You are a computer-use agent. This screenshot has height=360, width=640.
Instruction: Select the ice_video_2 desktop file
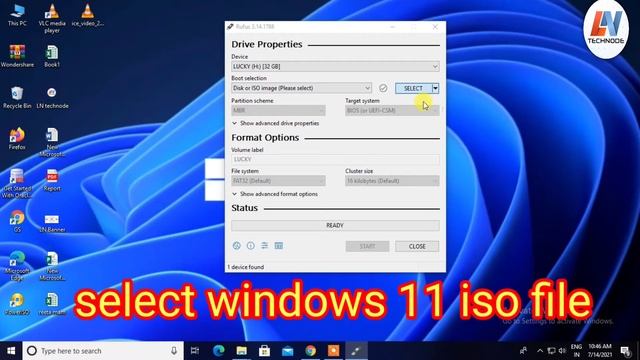pos(87,16)
